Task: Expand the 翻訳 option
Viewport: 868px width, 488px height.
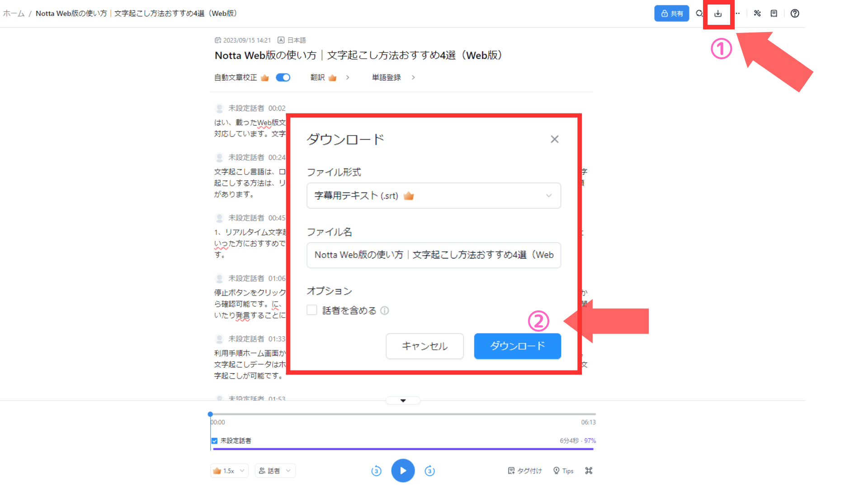Action: point(347,78)
